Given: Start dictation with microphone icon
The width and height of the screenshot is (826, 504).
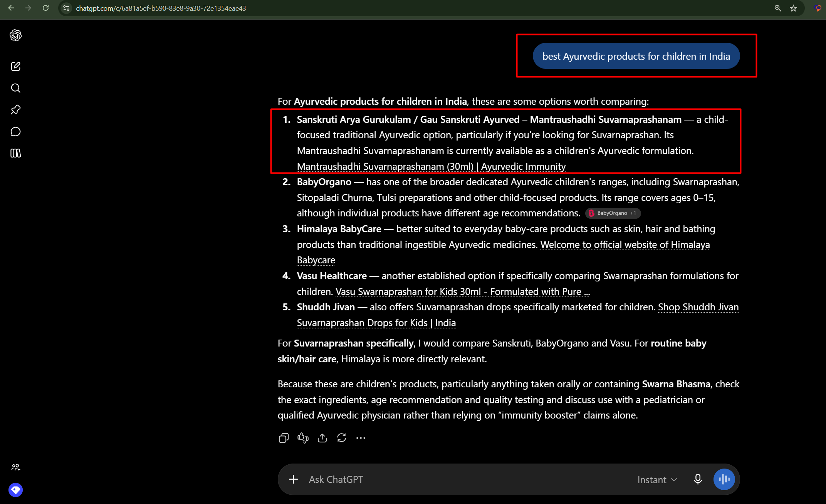Looking at the screenshot, I should click(698, 479).
